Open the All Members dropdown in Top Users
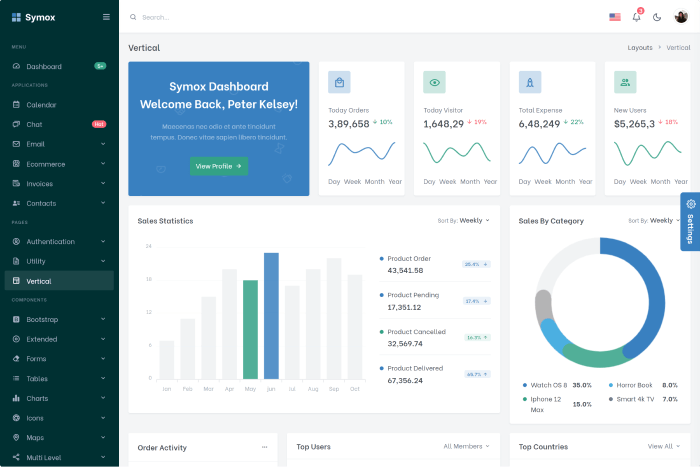700x467 pixels. (x=467, y=446)
